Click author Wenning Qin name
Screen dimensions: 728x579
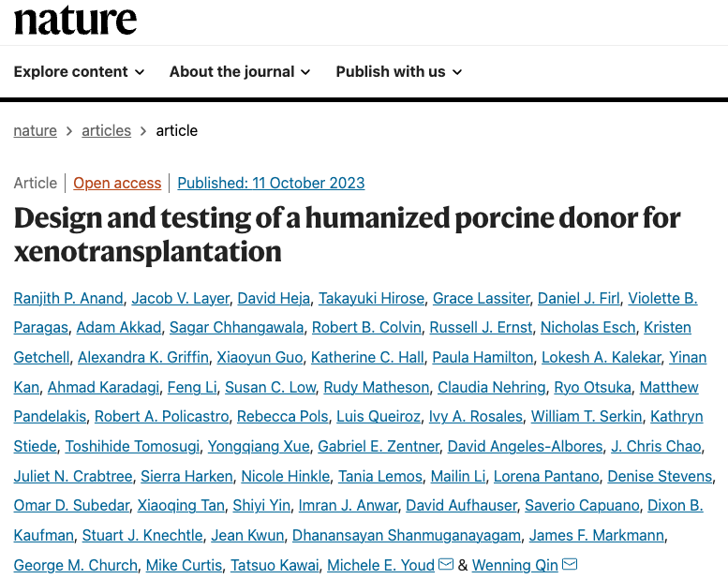coord(514,566)
